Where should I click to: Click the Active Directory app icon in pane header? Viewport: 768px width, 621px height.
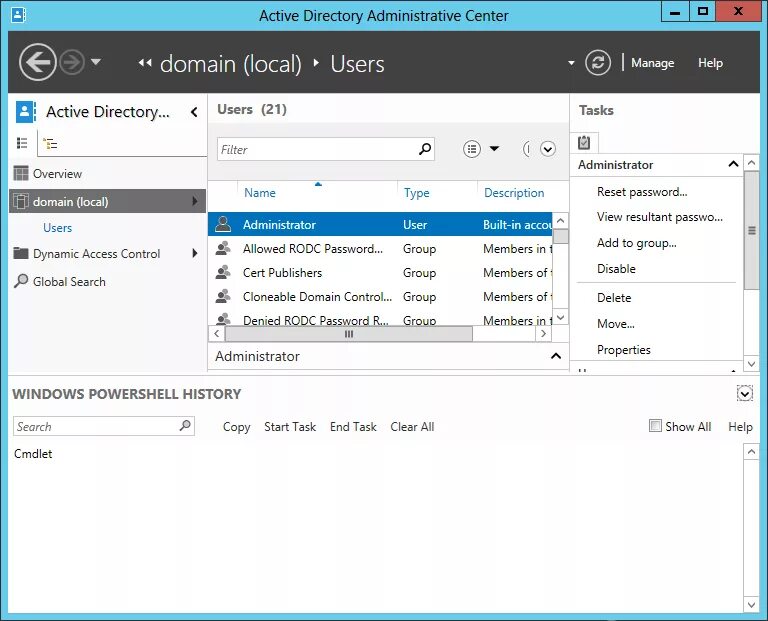point(25,112)
